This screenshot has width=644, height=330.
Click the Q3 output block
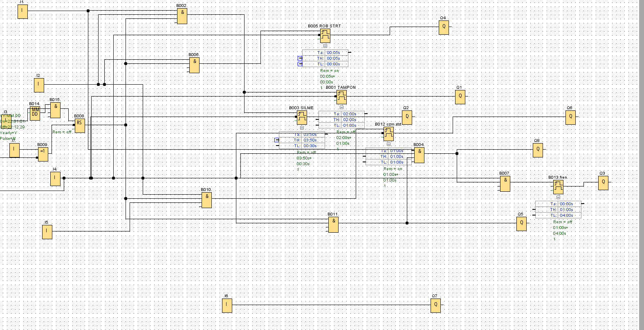(603, 183)
